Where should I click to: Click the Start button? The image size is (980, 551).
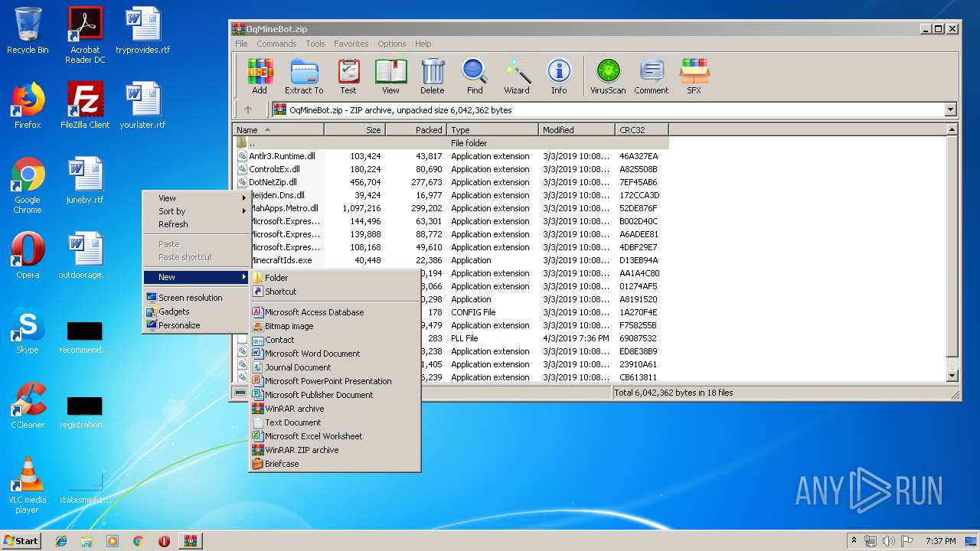pyautogui.click(x=21, y=541)
